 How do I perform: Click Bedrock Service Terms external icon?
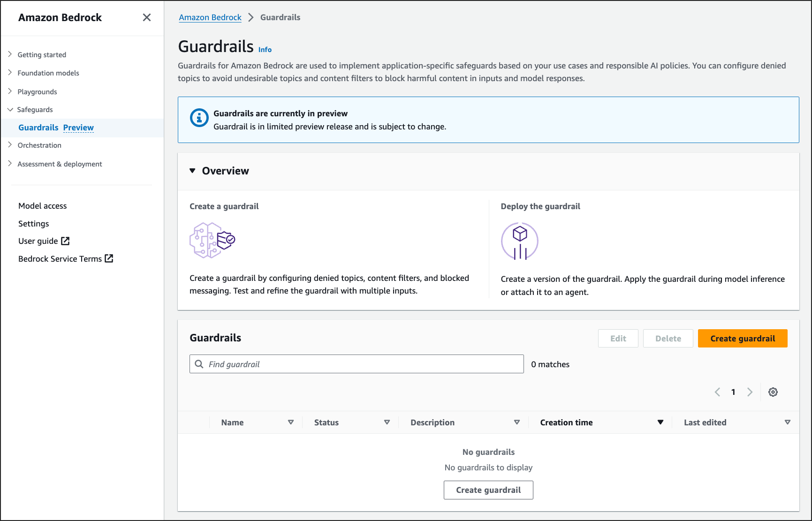[x=109, y=258]
